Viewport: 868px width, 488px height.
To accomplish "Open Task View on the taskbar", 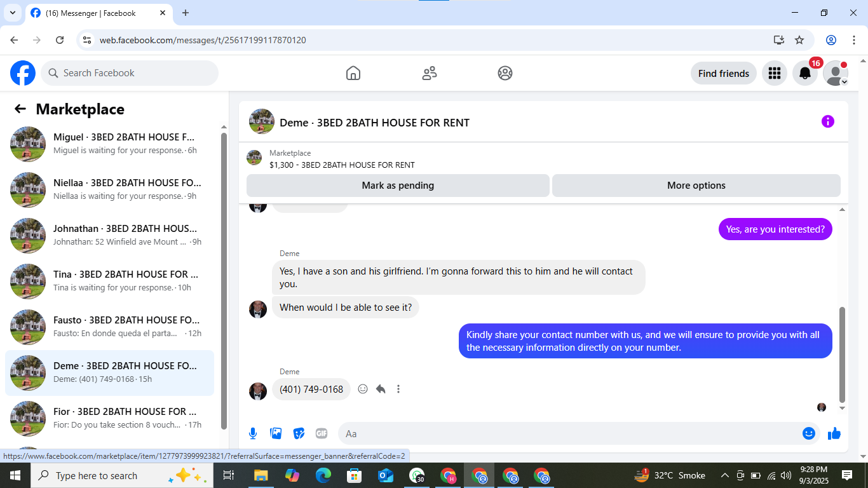I will [229, 475].
